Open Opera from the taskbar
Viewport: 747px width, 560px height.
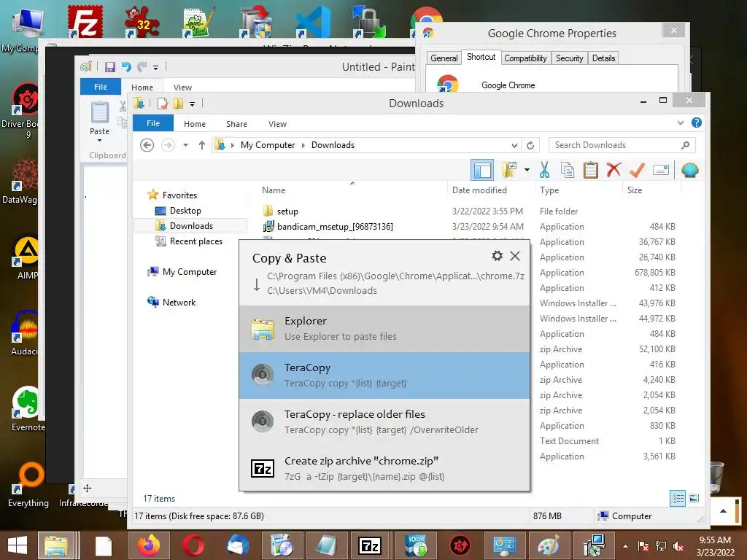click(193, 545)
